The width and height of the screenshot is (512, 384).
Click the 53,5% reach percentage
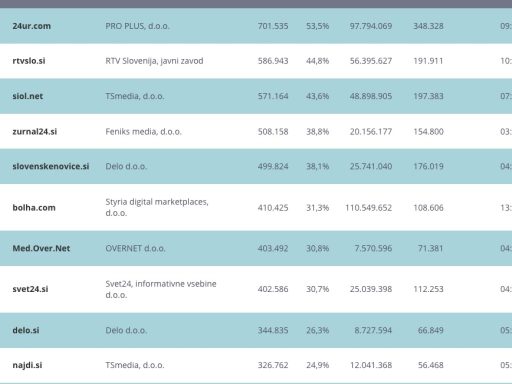click(318, 26)
